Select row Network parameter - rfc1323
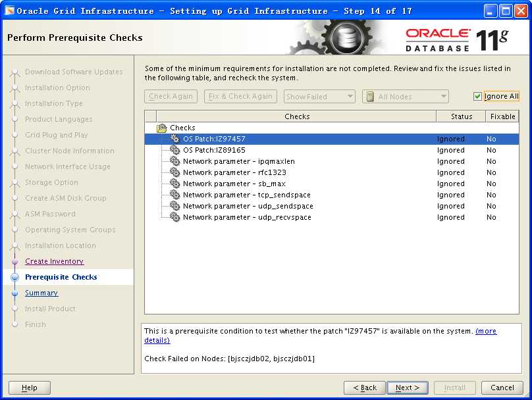This screenshot has height=400, width=532. [x=331, y=172]
